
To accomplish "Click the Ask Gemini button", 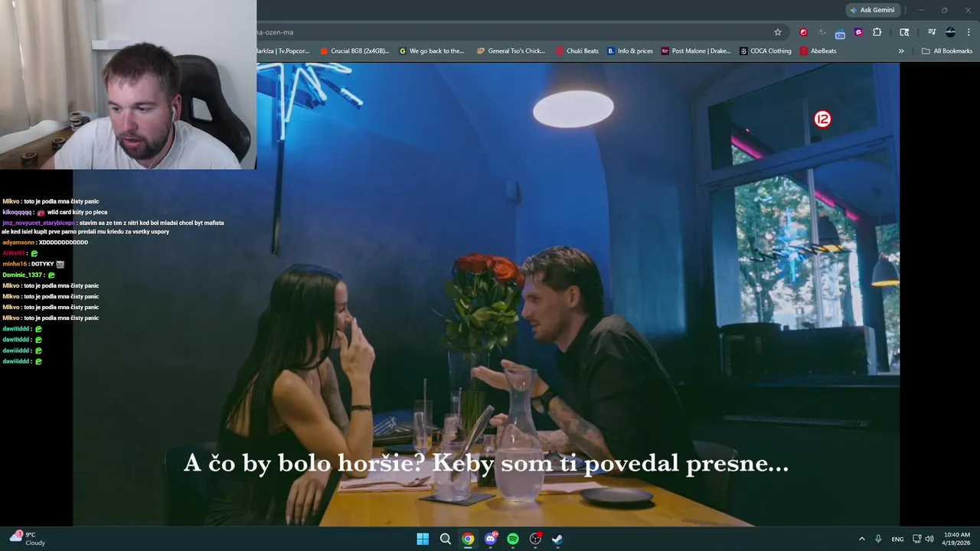I will [x=872, y=10].
